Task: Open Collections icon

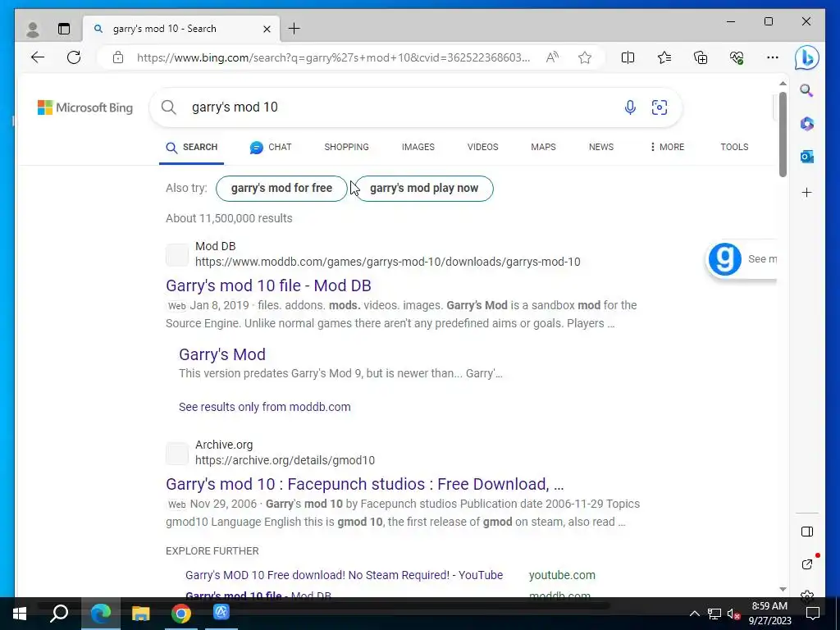Action: [701, 57]
